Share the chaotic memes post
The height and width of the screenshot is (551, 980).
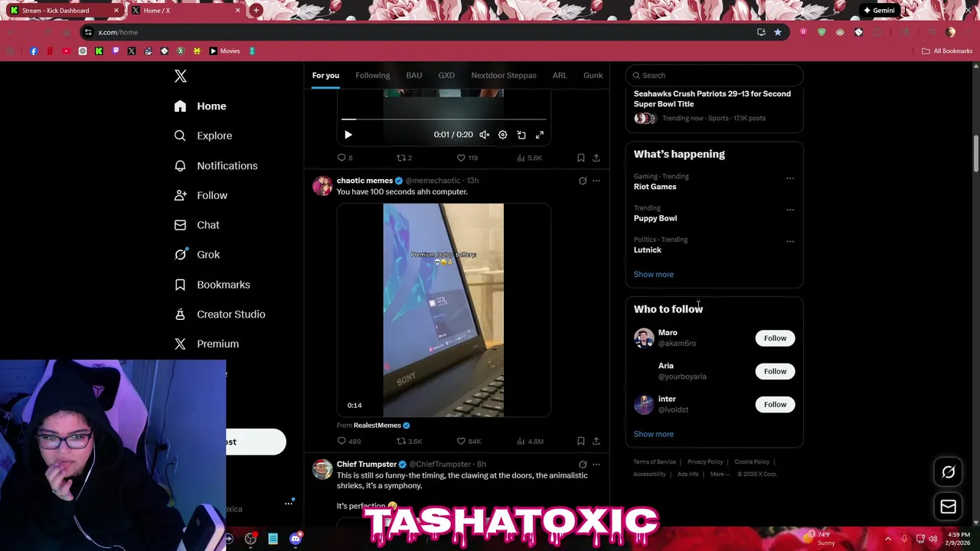[x=596, y=442]
